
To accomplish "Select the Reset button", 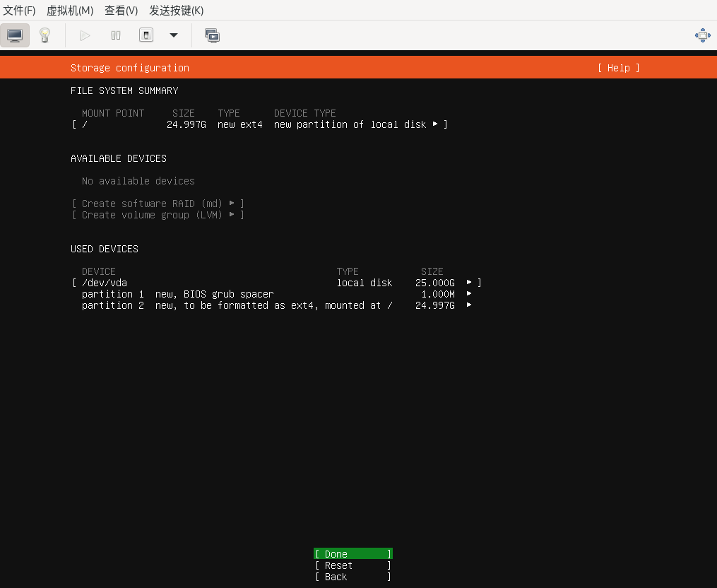I will click(x=352, y=565).
